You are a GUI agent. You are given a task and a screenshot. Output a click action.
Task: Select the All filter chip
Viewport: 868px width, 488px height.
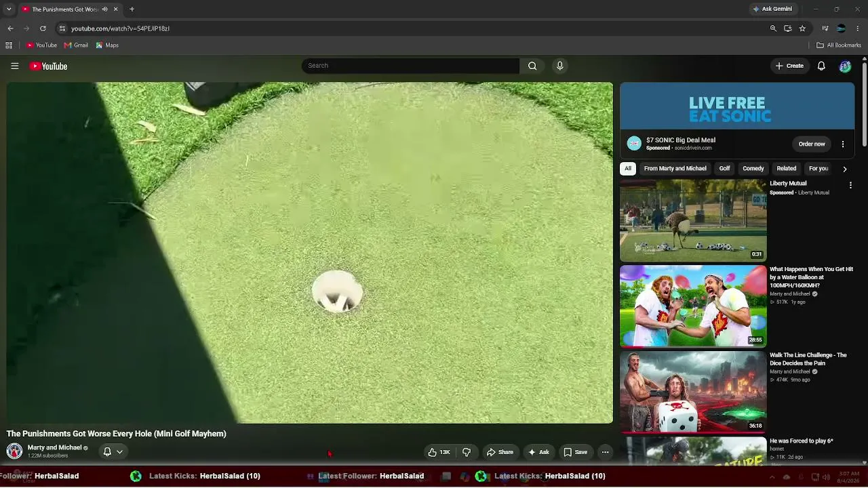(x=628, y=169)
